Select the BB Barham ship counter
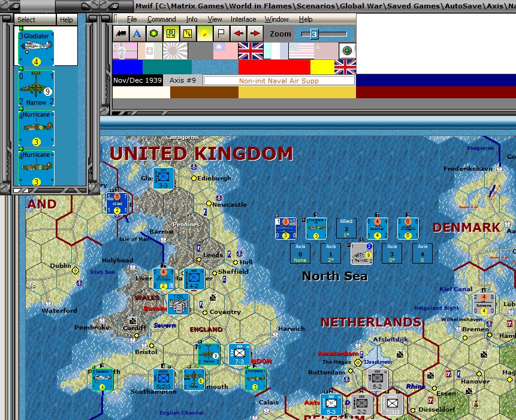The width and height of the screenshot is (516, 420). tap(378, 228)
